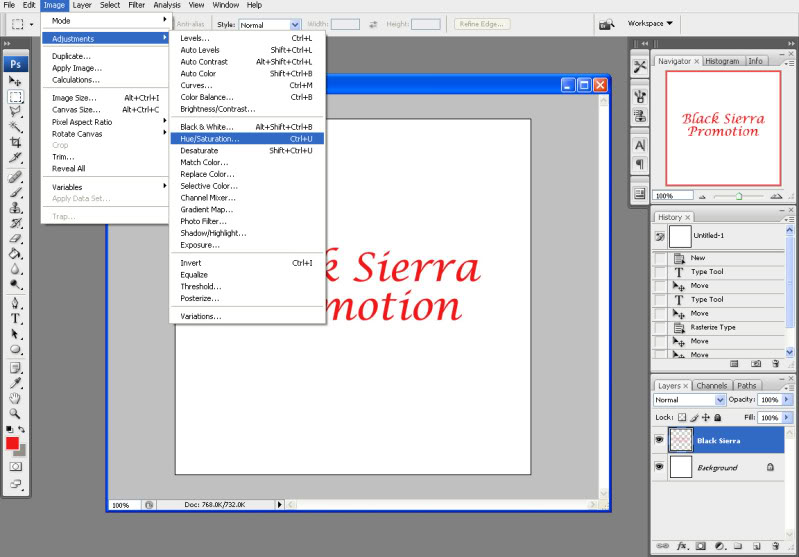Add a layer style fx
799x557 pixels.
[x=682, y=546]
